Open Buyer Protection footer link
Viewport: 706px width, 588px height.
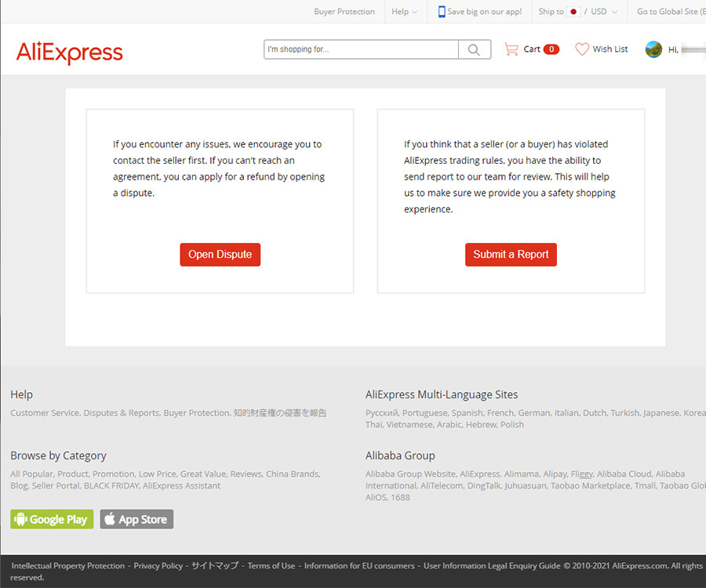[x=197, y=413]
